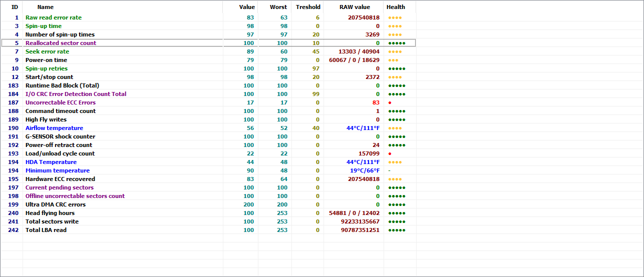
Task: Click health dots of Power-on time row
Action: point(393,60)
